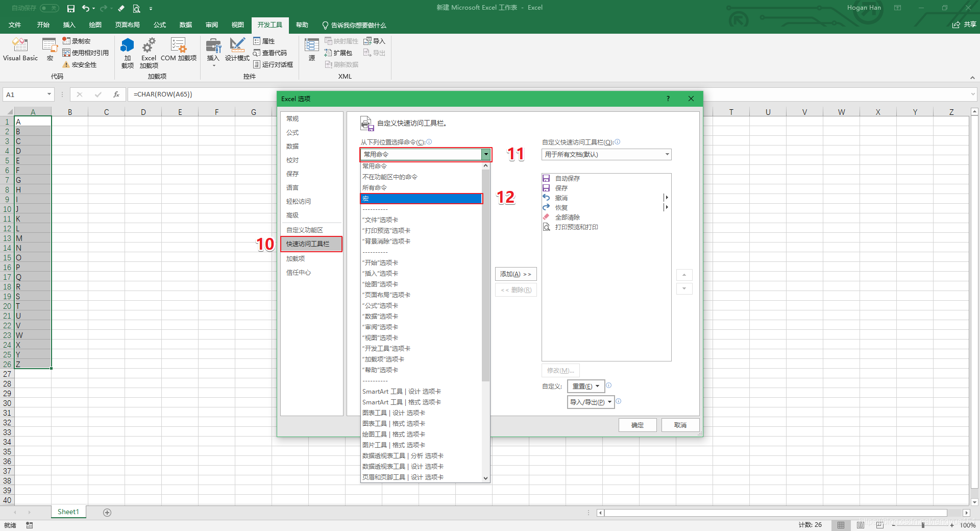
Task: Open the Visual Basic editor
Action: tap(20, 50)
